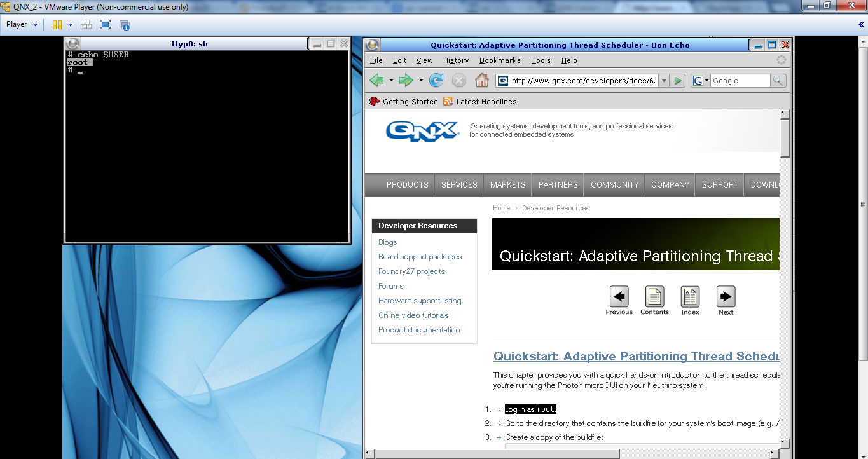Click the Reload page icon

tap(436, 81)
